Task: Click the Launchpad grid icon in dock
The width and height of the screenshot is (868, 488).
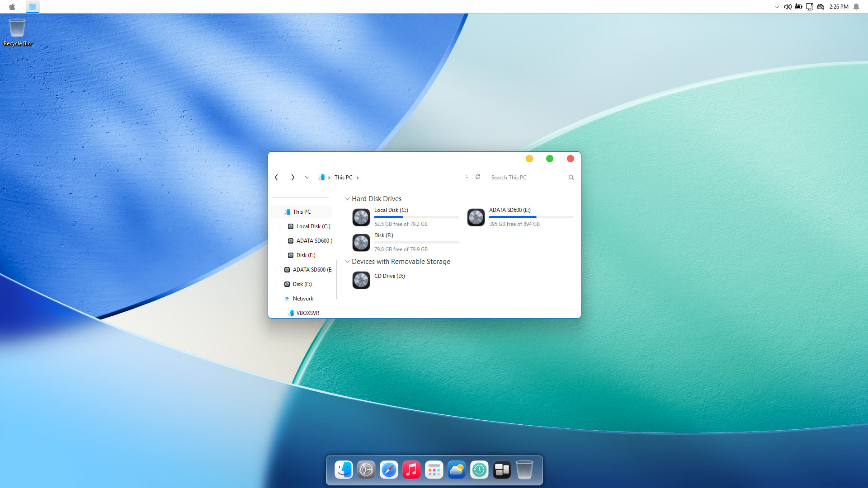Action: click(434, 470)
